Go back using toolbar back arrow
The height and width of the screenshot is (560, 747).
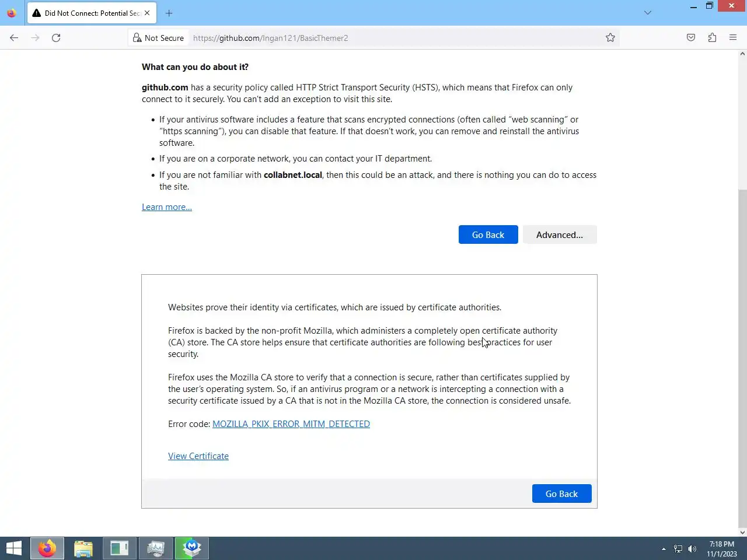(14, 38)
